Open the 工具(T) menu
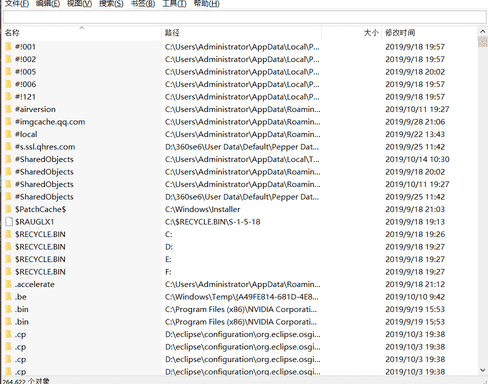This screenshot has height=384, width=488. [174, 4]
